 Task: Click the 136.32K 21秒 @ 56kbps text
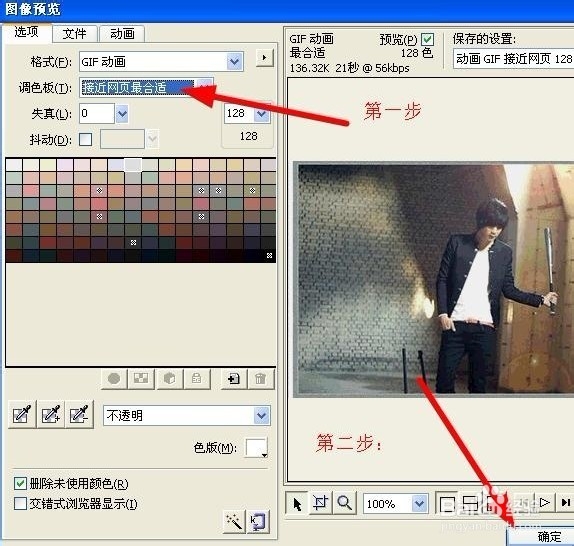pos(349,68)
